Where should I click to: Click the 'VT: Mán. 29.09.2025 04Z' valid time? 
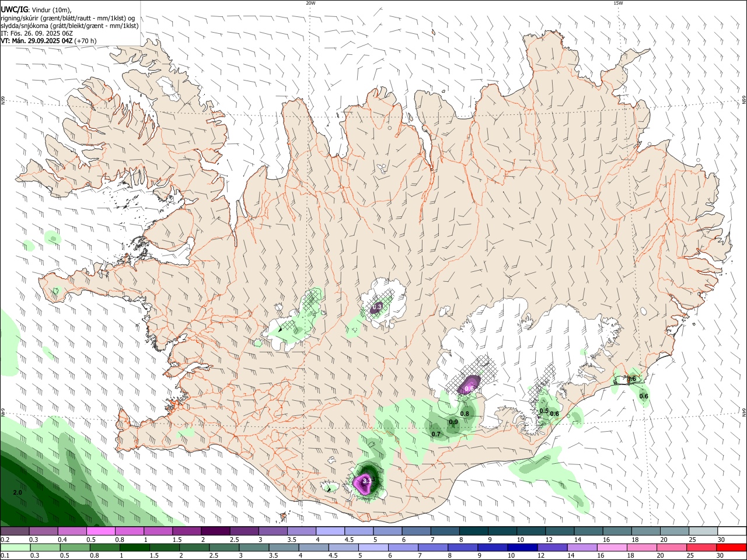click(37, 41)
